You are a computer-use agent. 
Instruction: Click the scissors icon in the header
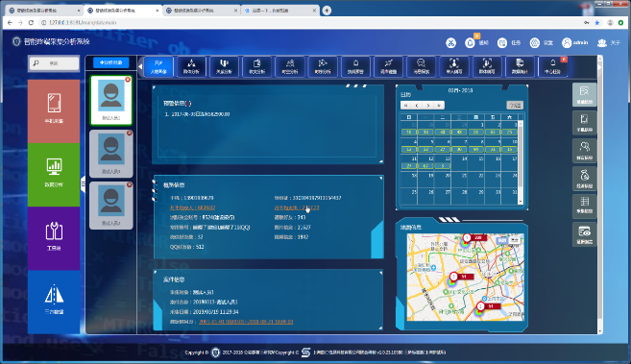click(450, 42)
